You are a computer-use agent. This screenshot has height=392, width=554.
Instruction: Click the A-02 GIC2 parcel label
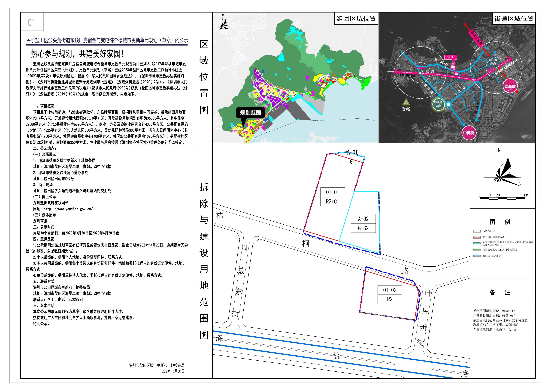363,223
